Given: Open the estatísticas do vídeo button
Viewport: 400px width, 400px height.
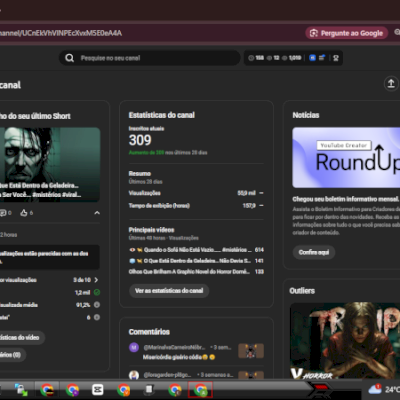Looking at the screenshot, I should pos(22,337).
